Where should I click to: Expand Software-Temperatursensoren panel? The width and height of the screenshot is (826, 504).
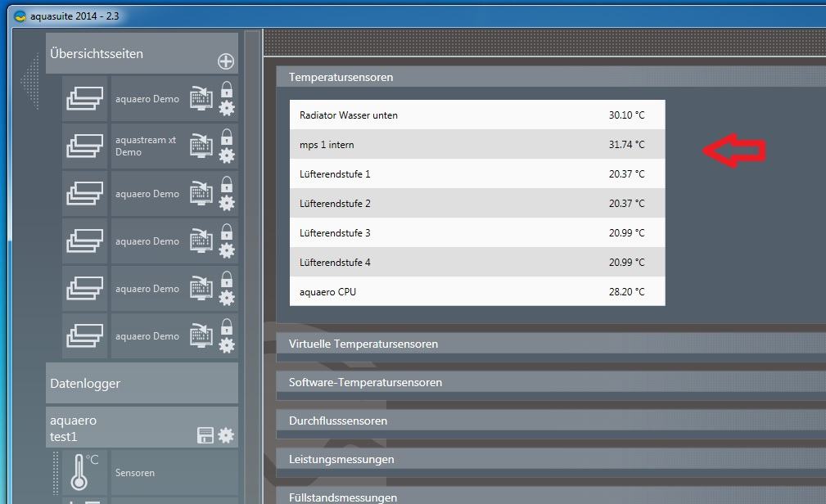551,382
